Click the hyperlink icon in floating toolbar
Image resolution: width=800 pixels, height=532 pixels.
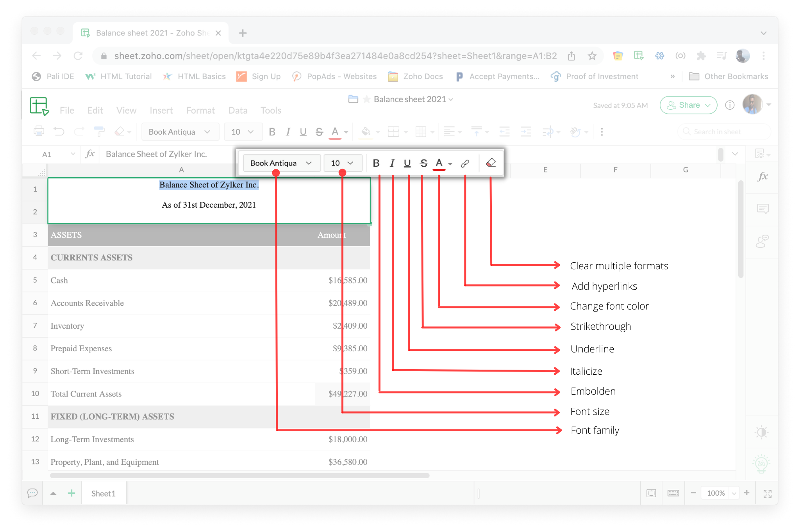[465, 163]
